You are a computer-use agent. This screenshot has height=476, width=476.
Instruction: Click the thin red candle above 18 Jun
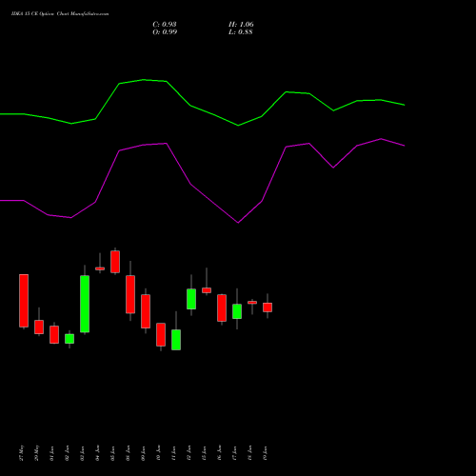pyautogui.click(x=252, y=303)
